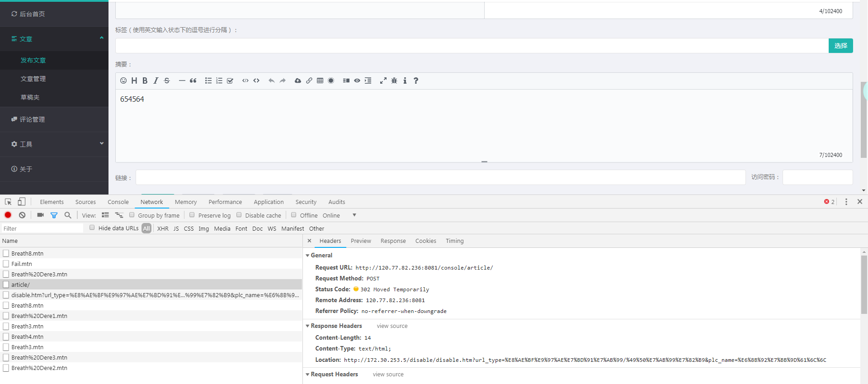Collapse the Response Headers section
The height and width of the screenshot is (384, 868).
point(308,326)
